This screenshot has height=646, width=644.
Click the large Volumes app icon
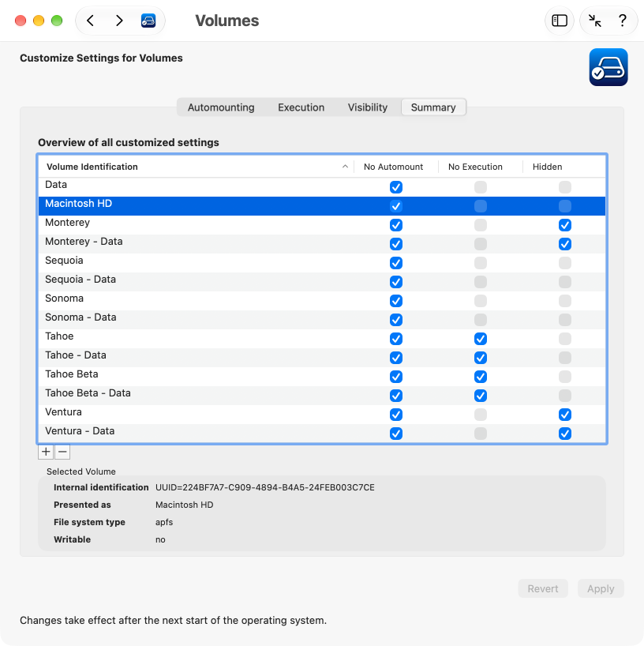608,67
